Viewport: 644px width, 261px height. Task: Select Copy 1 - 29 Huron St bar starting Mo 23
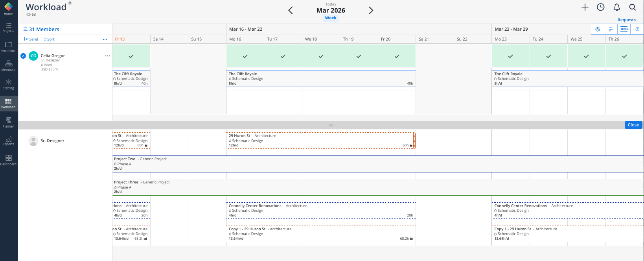pyautogui.click(x=568, y=234)
